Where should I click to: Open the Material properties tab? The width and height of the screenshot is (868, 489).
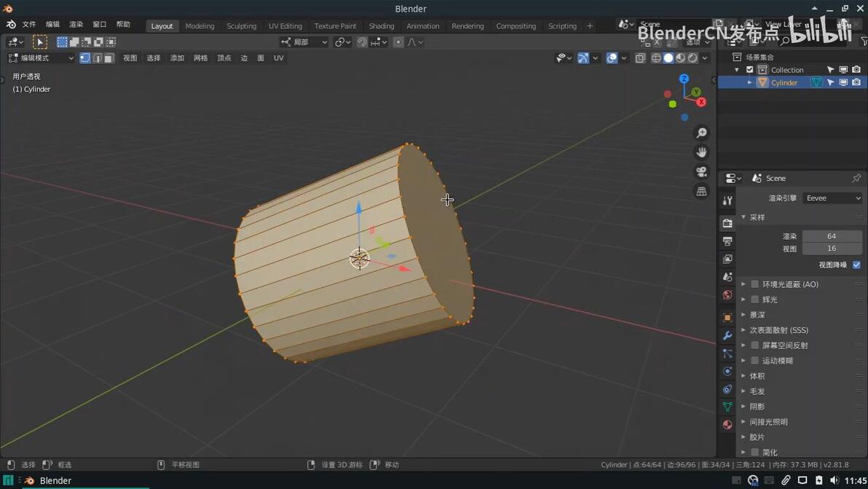pos(727,424)
